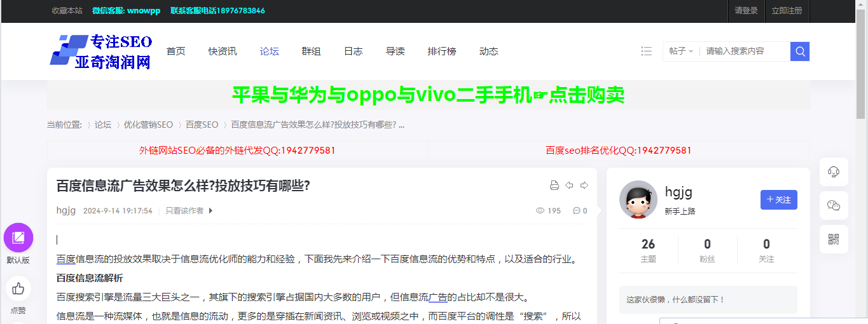Go to next thread arrow icon
This screenshot has width=868, height=324.
click(584, 186)
